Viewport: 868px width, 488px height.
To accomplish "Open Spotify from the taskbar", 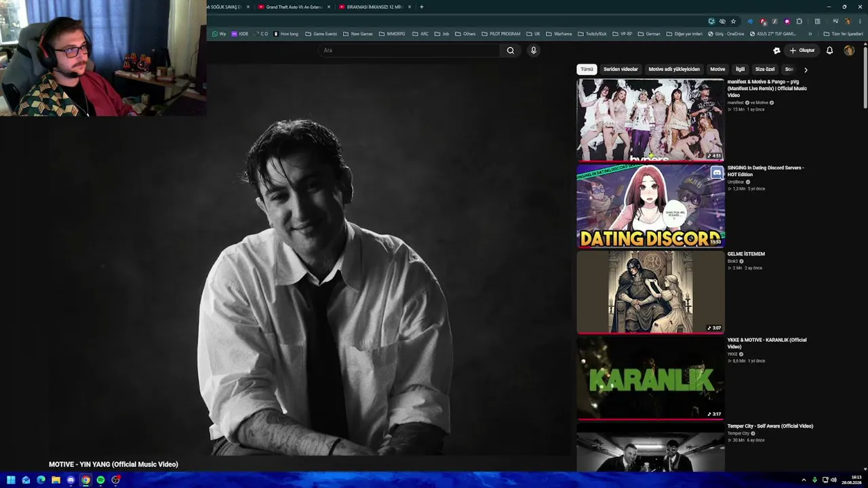I will (100, 480).
